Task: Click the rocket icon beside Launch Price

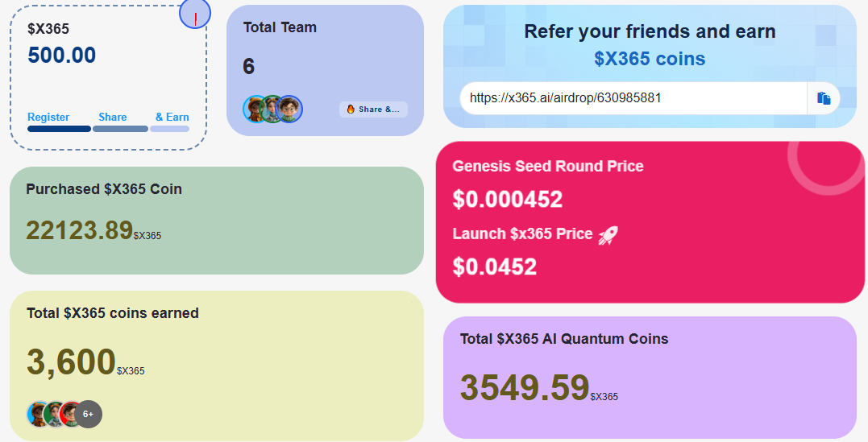Action: coord(608,235)
